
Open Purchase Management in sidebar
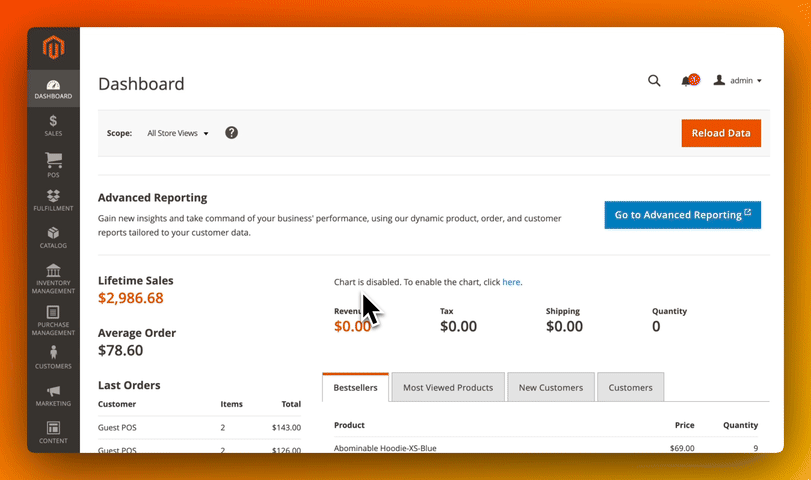(x=53, y=320)
